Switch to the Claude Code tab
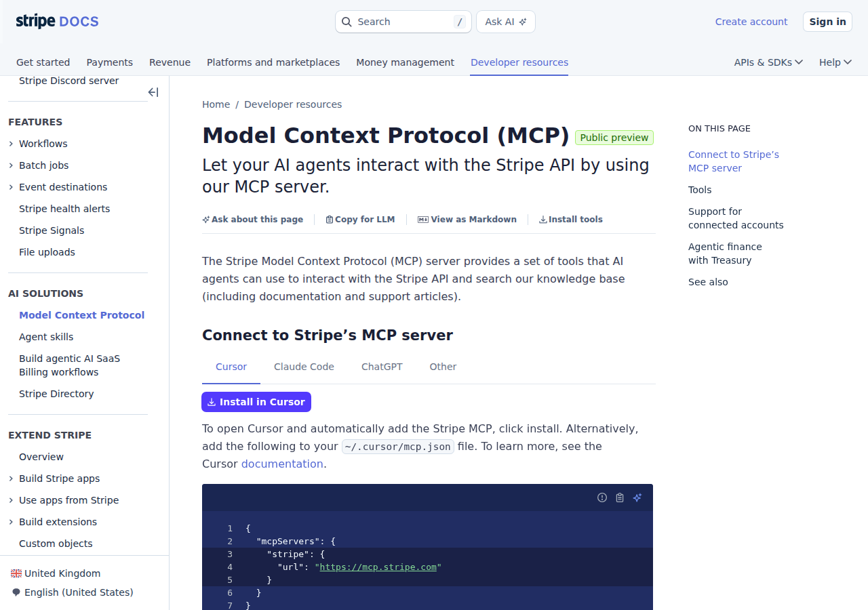The width and height of the screenshot is (868, 610). [304, 367]
